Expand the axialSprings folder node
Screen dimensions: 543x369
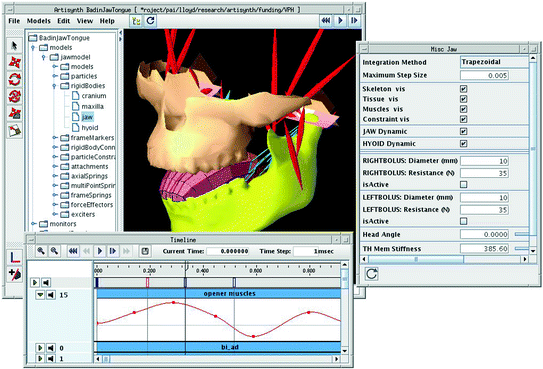(x=55, y=176)
